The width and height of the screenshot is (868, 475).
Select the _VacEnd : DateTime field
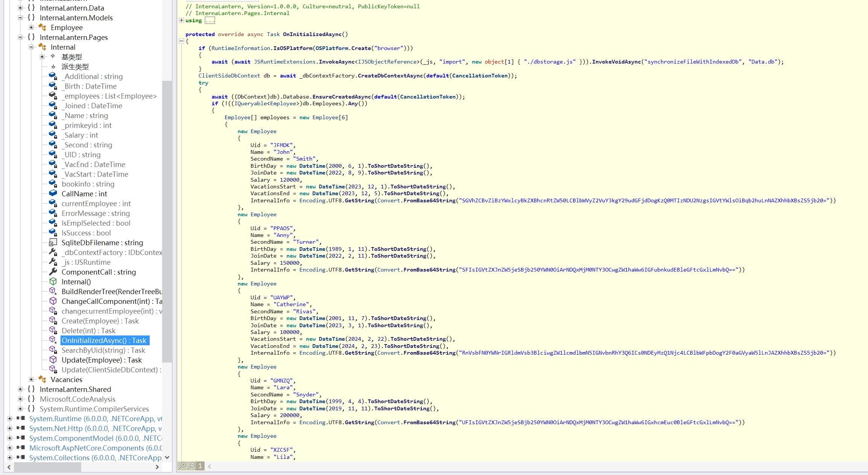93,164
